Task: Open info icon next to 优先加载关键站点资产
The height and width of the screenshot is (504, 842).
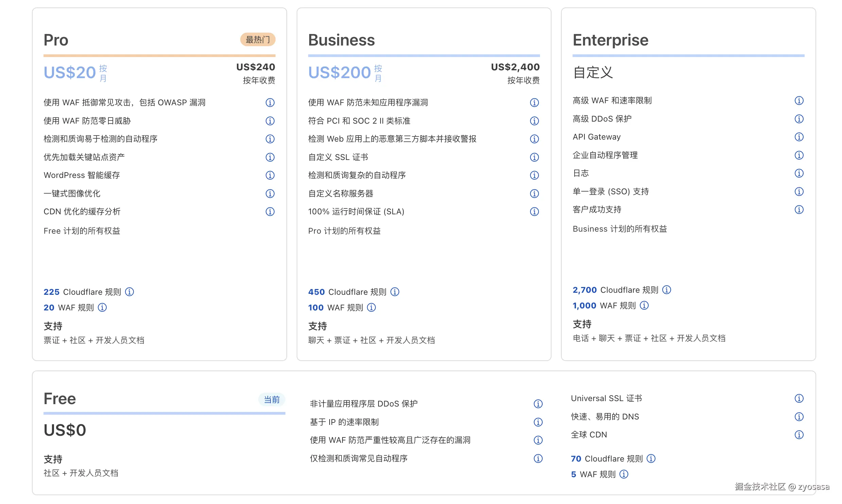Action: (270, 157)
